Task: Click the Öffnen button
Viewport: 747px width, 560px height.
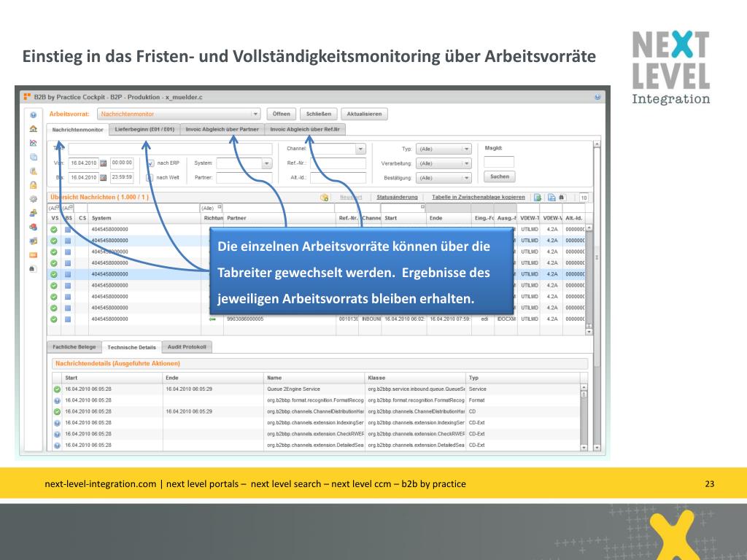Action: click(x=282, y=114)
